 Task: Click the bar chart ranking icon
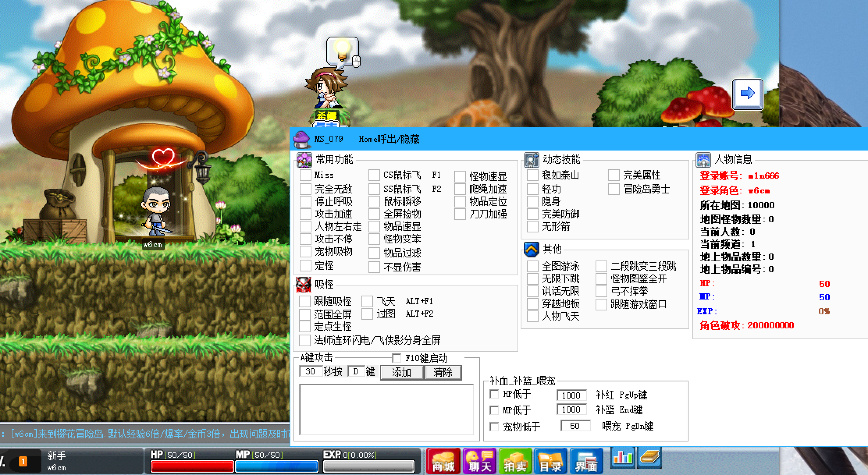623,457
